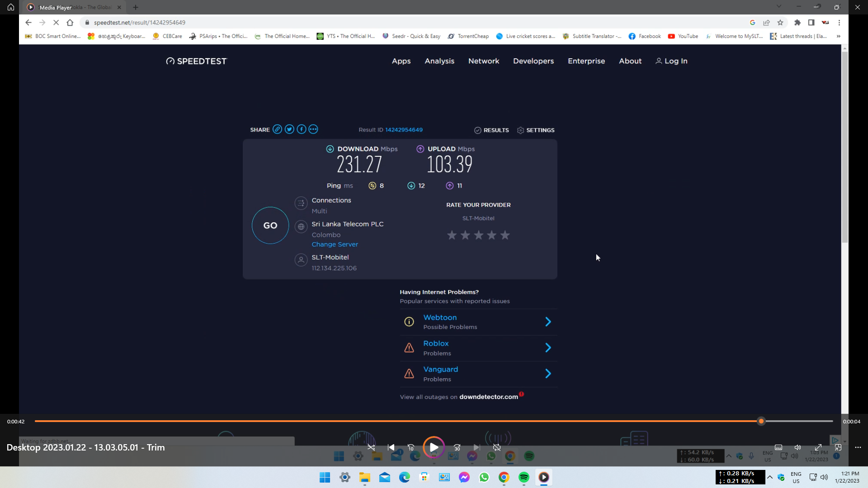868x488 pixels.
Task: Launch Spotify from the taskbar
Action: coord(524,477)
